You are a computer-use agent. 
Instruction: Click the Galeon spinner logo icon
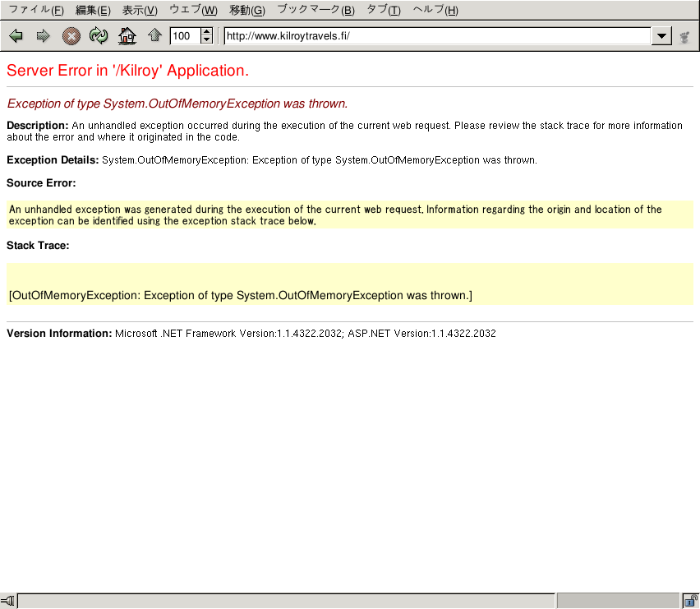tap(684, 36)
